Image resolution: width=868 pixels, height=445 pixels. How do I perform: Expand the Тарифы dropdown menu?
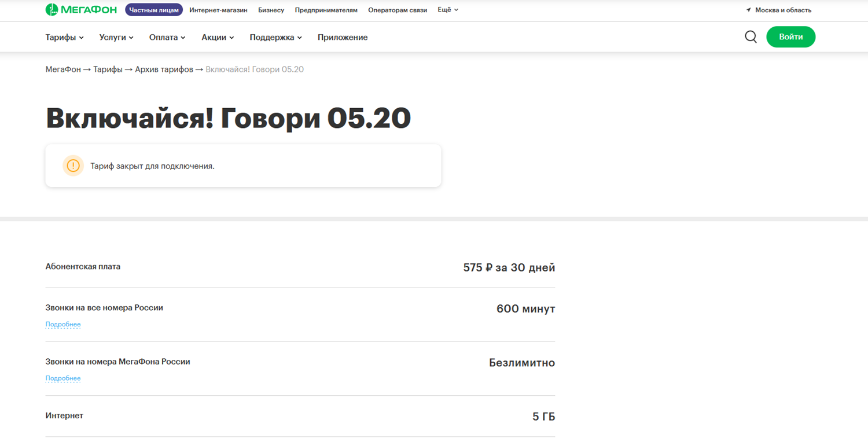pyautogui.click(x=65, y=37)
